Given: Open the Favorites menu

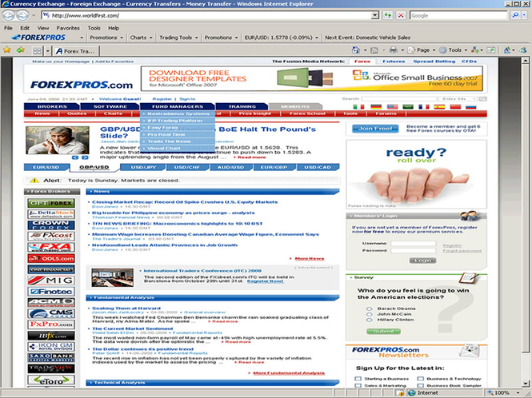Looking at the screenshot, I should tap(68, 28).
